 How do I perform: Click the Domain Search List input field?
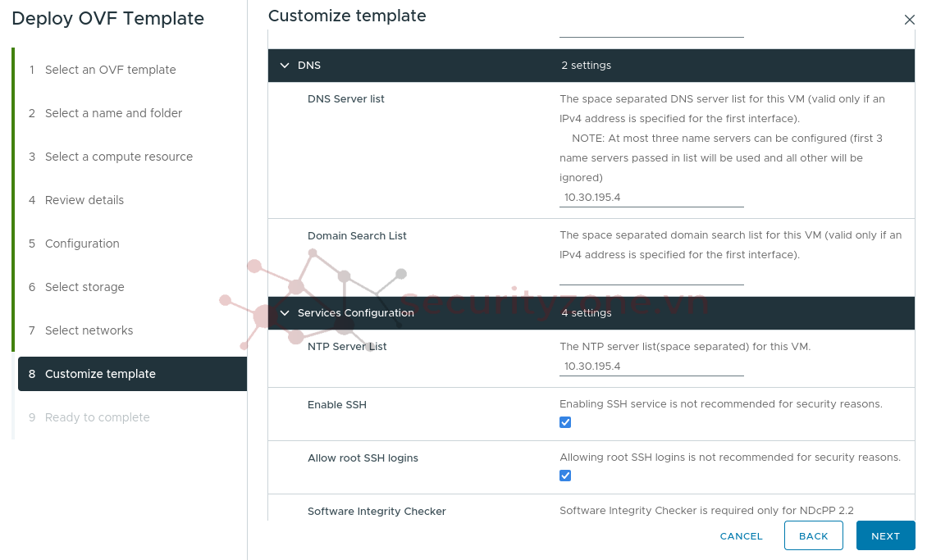point(651,275)
